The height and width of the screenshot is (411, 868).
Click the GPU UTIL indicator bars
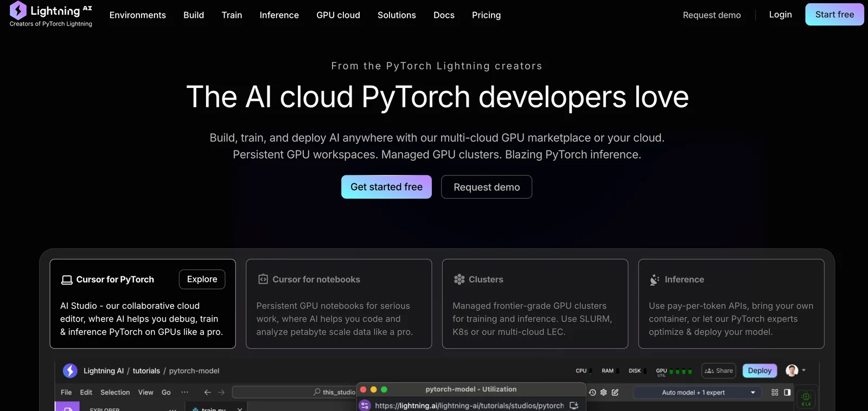[680, 371]
